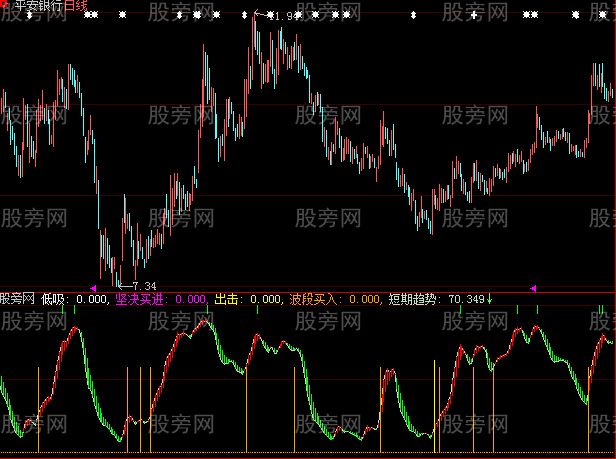Image resolution: width=616 pixels, height=459 pixels.
Task: Click the left magenta triangle above indicator name
Action: point(93,288)
